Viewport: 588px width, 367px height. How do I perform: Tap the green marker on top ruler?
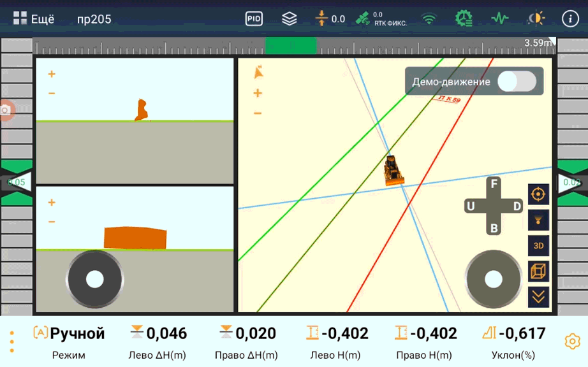291,45
